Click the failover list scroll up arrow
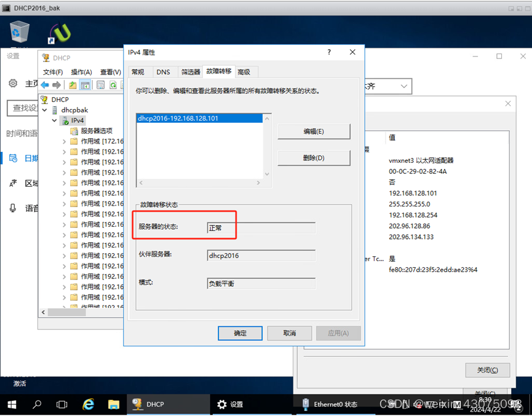Image resolution: width=532 pixels, height=416 pixels. [x=267, y=119]
